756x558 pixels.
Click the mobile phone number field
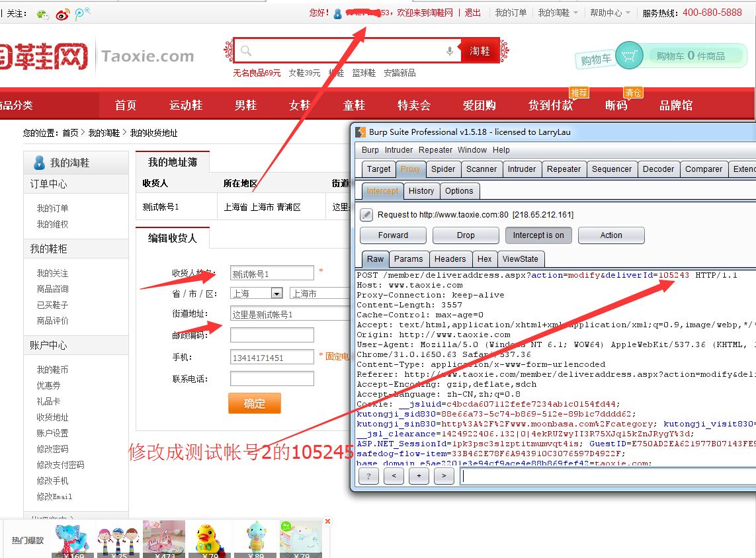tap(272, 357)
